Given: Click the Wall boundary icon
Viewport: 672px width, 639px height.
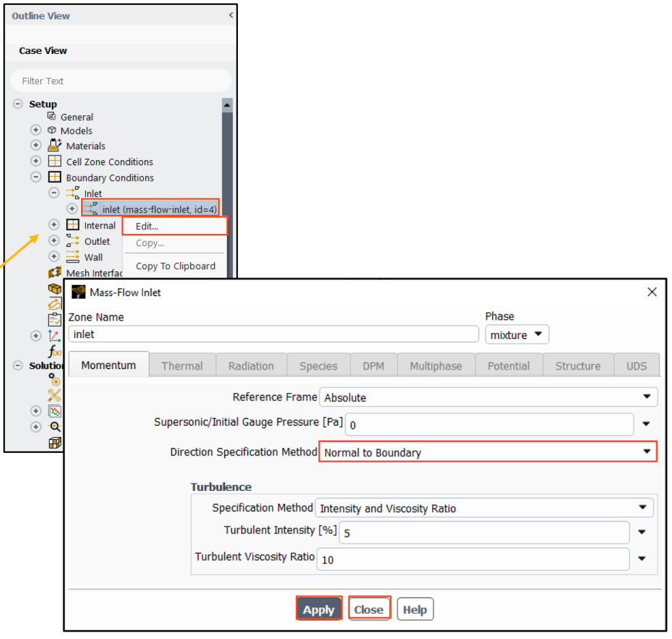Looking at the screenshot, I should [72, 257].
